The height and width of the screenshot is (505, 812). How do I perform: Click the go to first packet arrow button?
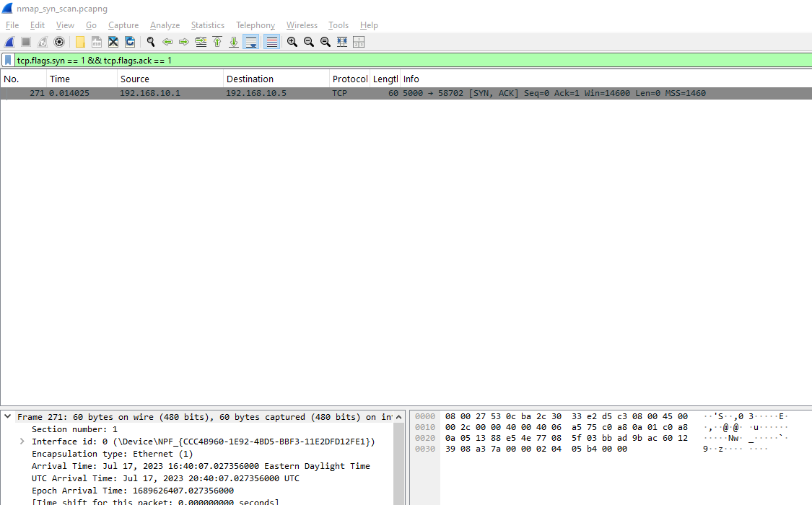click(217, 41)
